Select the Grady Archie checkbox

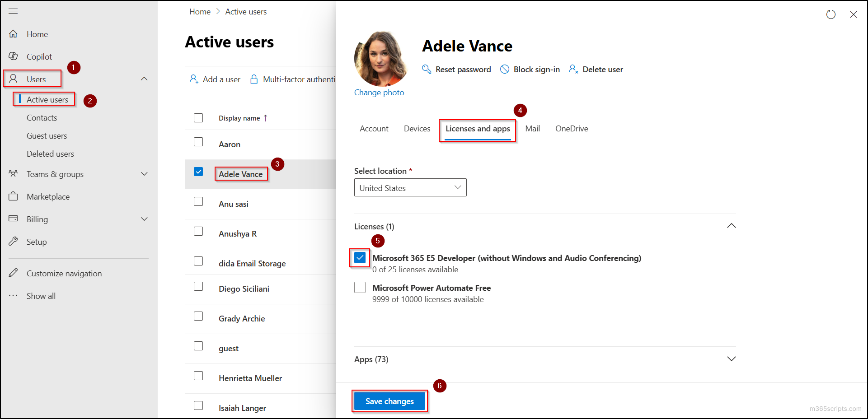tap(198, 316)
